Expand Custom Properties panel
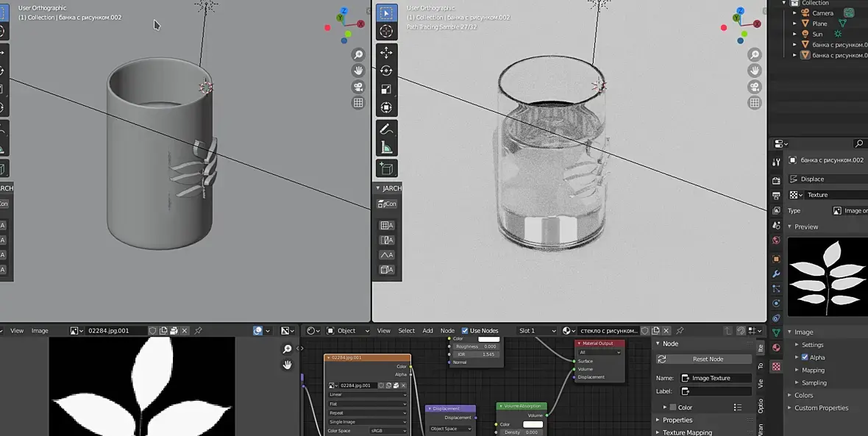868x436 pixels. tap(790, 408)
